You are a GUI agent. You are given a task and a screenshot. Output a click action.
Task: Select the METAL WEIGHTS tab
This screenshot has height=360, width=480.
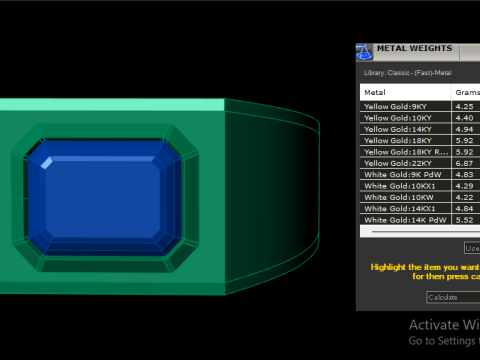(415, 48)
